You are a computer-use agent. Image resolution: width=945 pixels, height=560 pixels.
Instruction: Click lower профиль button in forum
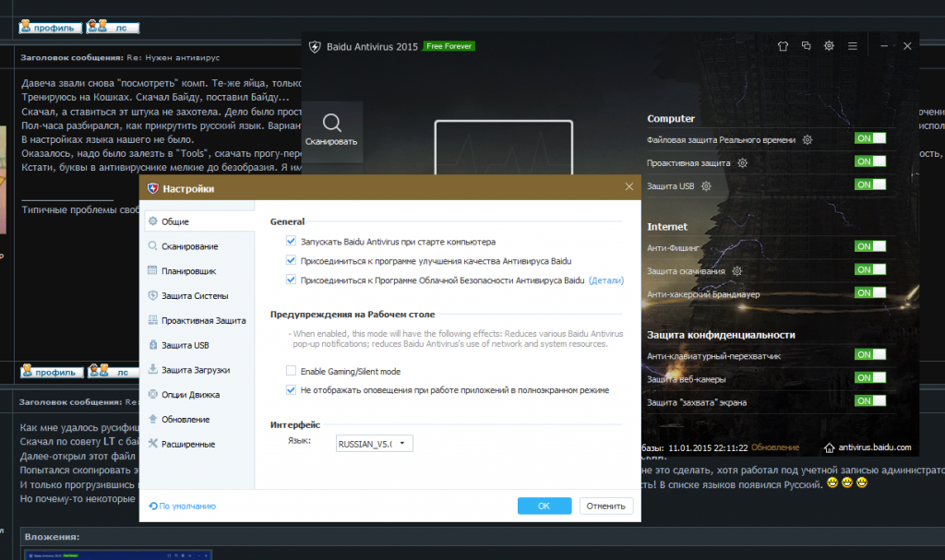pyautogui.click(x=52, y=372)
